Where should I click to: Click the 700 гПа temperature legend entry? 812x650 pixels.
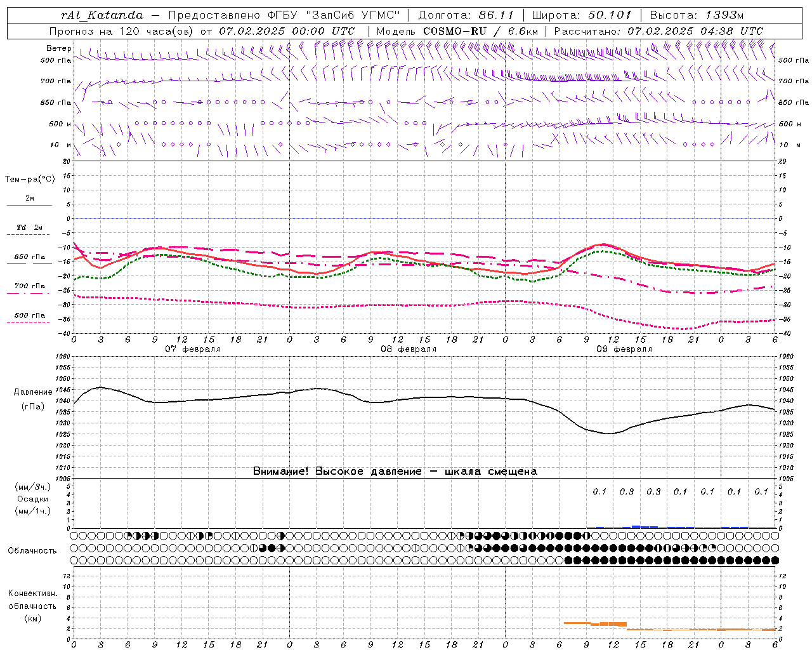[x=30, y=286]
